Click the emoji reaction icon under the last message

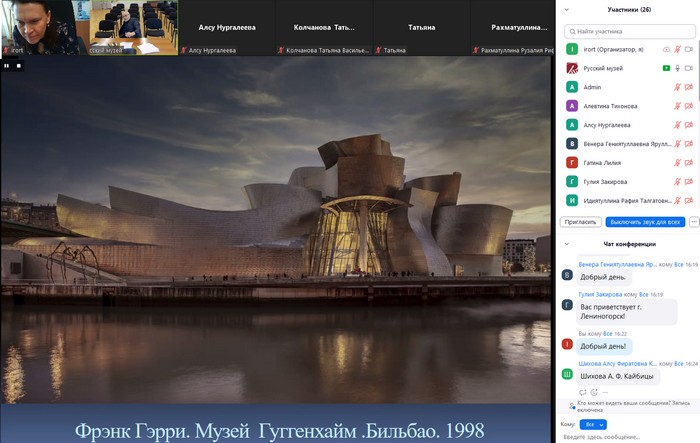[x=594, y=393]
